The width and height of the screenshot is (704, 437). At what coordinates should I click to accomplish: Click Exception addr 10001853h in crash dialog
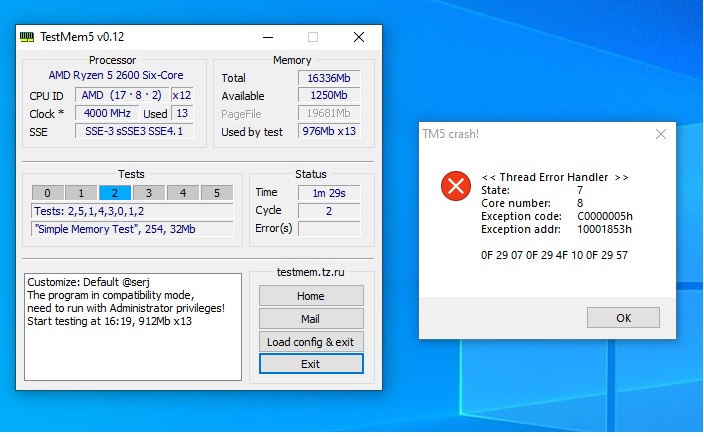point(556,229)
